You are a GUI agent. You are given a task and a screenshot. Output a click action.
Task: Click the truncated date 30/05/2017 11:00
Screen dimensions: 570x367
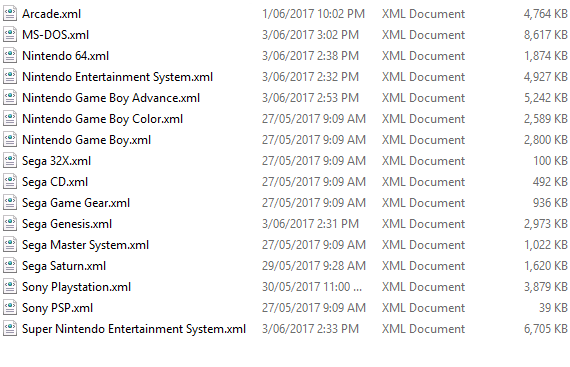pyautogui.click(x=312, y=287)
